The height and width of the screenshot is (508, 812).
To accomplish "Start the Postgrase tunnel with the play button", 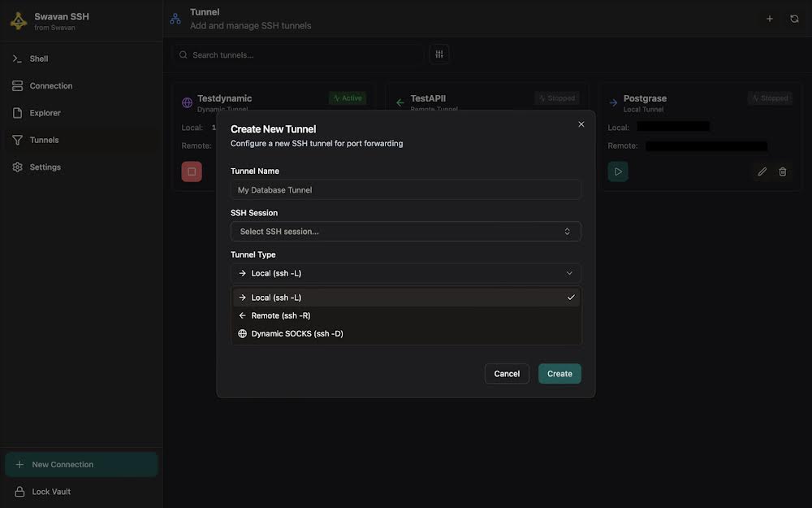I will [x=617, y=170].
